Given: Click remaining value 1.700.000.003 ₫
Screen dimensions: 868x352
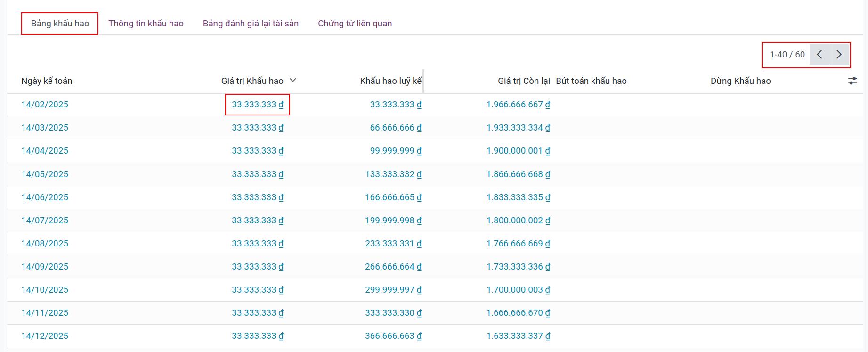Looking at the screenshot, I should (518, 290).
